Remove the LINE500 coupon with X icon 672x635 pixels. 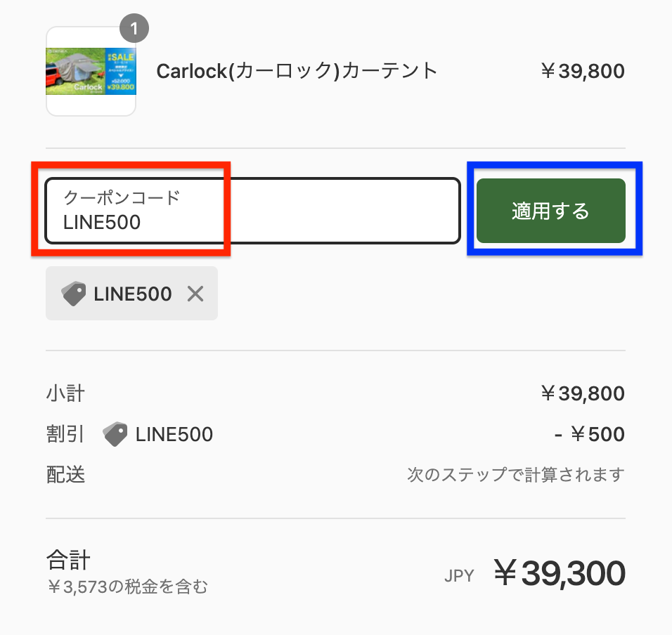coord(195,294)
